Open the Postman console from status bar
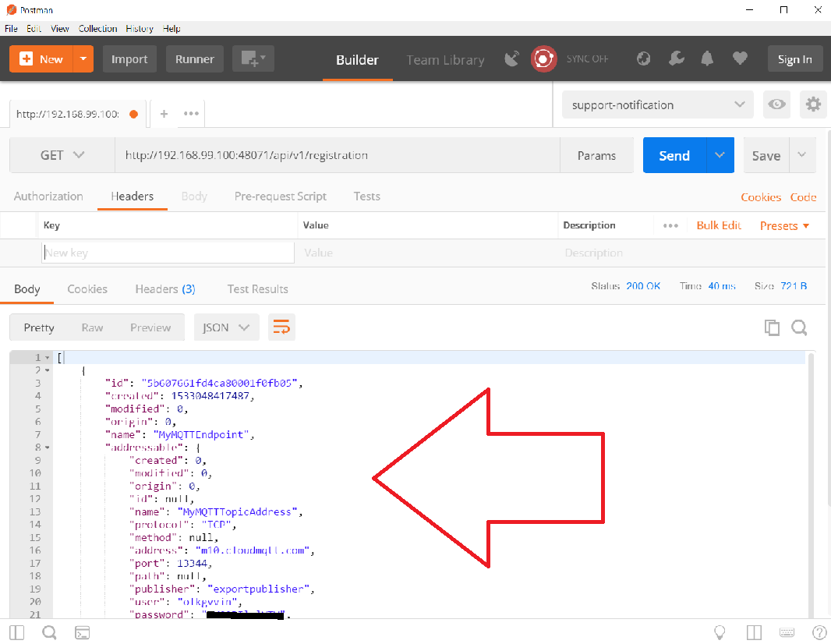This screenshot has width=831, height=644. tap(82, 632)
